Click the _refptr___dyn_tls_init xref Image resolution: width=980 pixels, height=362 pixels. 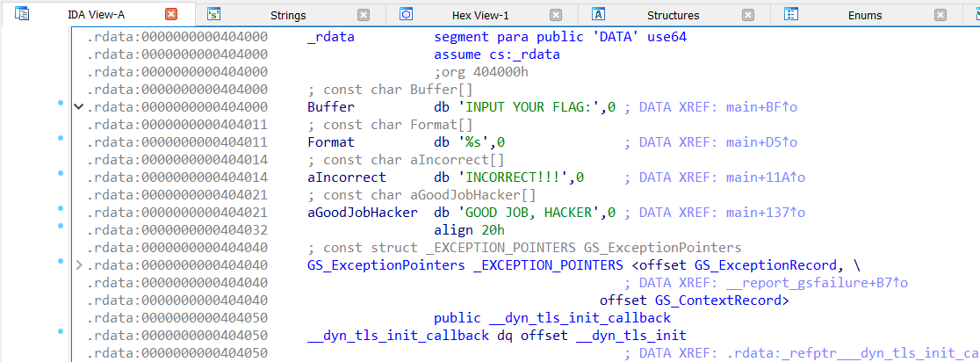coord(854,353)
